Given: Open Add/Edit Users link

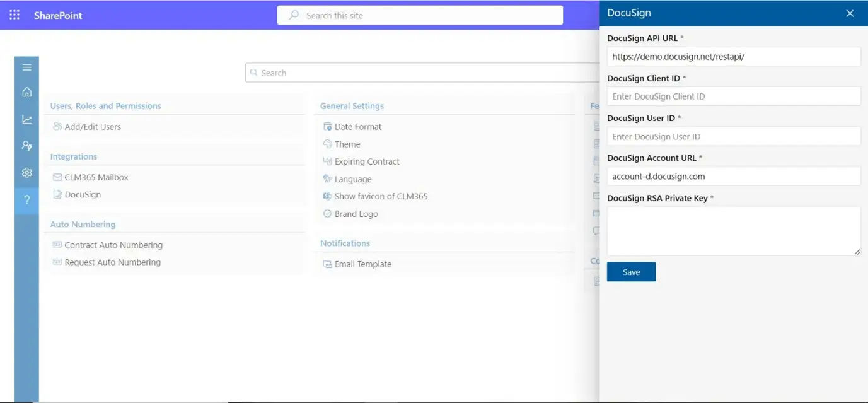Looking at the screenshot, I should (93, 126).
